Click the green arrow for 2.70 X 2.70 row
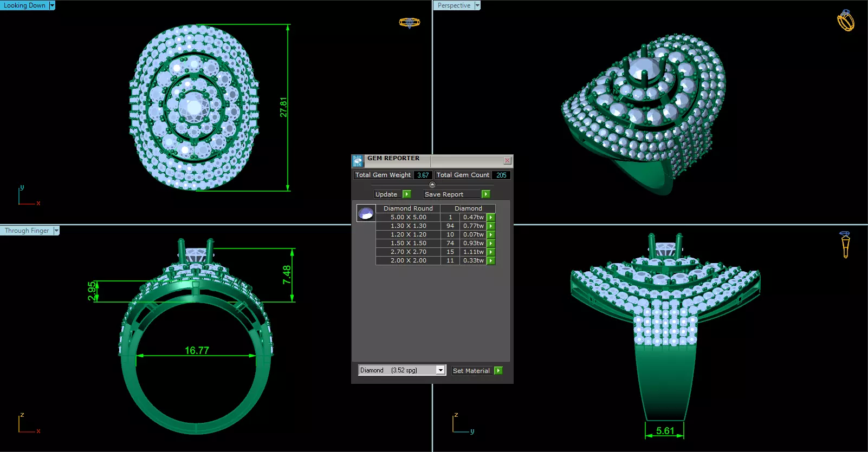The height and width of the screenshot is (452, 868). 491,252
